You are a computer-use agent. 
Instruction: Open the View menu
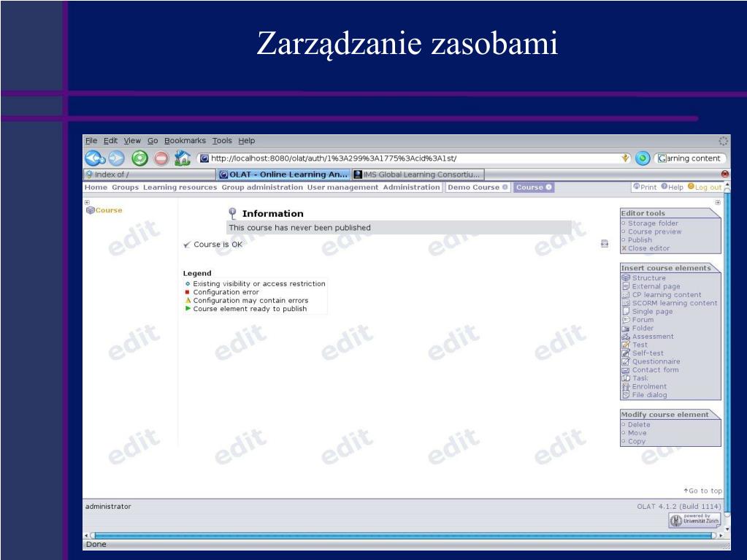(132, 140)
